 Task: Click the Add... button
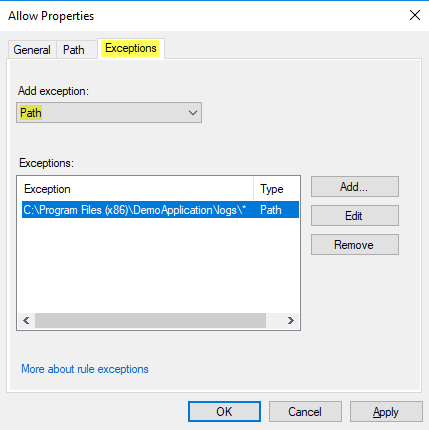(x=355, y=187)
